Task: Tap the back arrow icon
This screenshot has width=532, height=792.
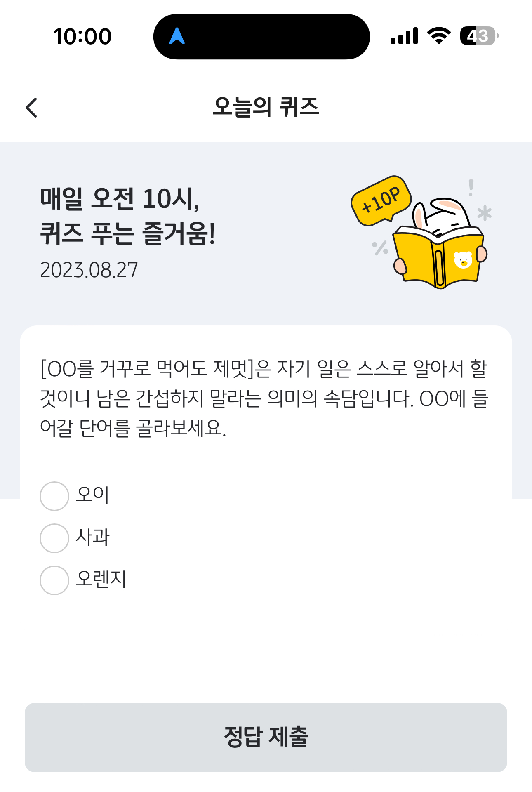Action: (31, 108)
